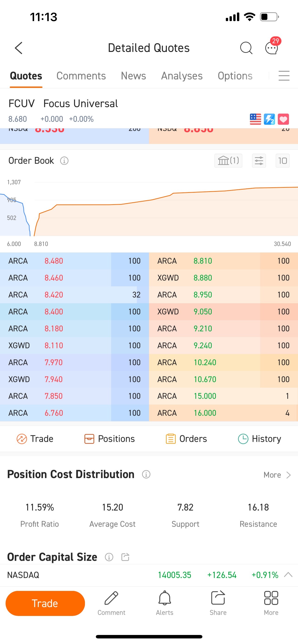Tap the 7.82 Support value

(x=185, y=507)
